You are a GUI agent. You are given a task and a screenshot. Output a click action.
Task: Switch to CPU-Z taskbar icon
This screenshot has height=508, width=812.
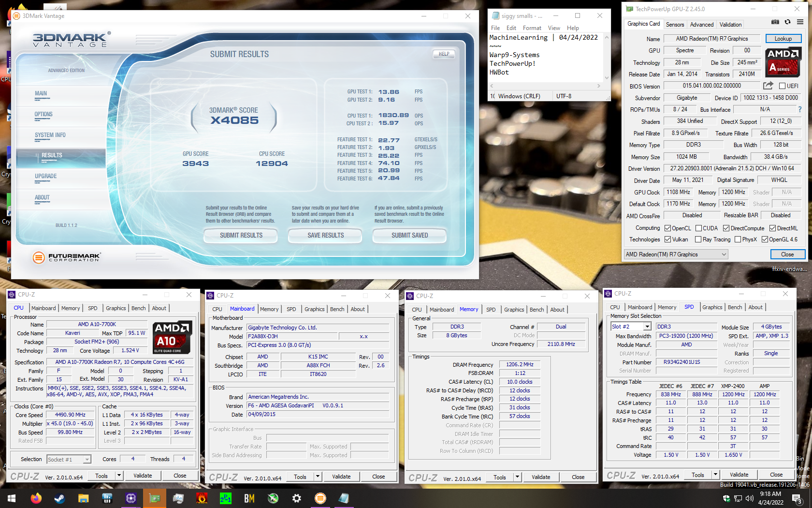click(131, 498)
